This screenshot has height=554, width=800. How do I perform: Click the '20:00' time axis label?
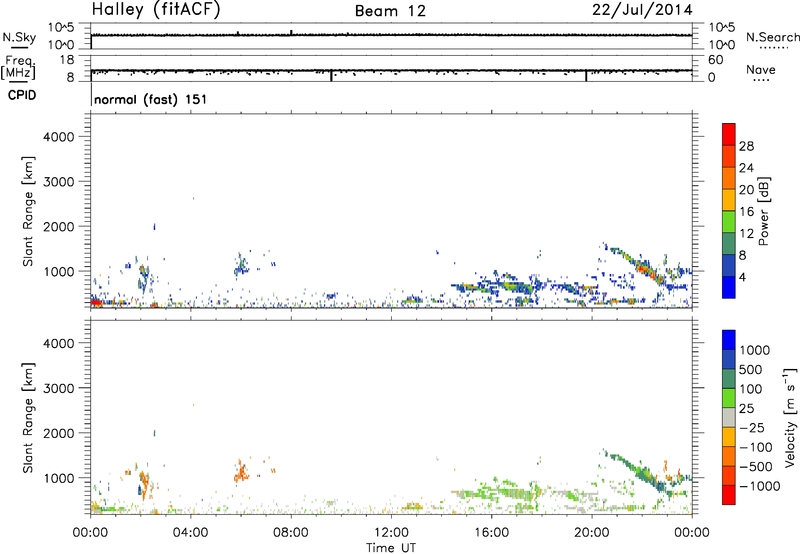[591, 533]
